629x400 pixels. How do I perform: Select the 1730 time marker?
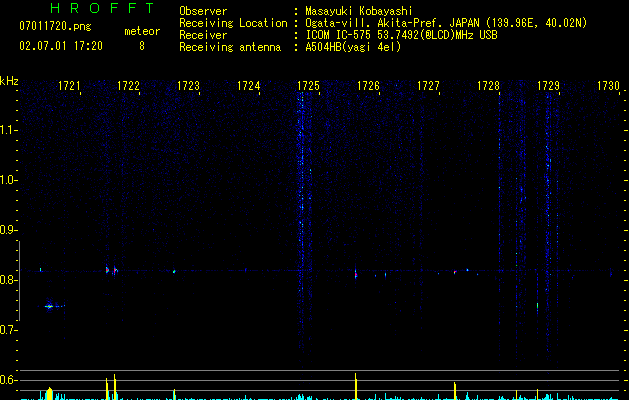click(608, 86)
